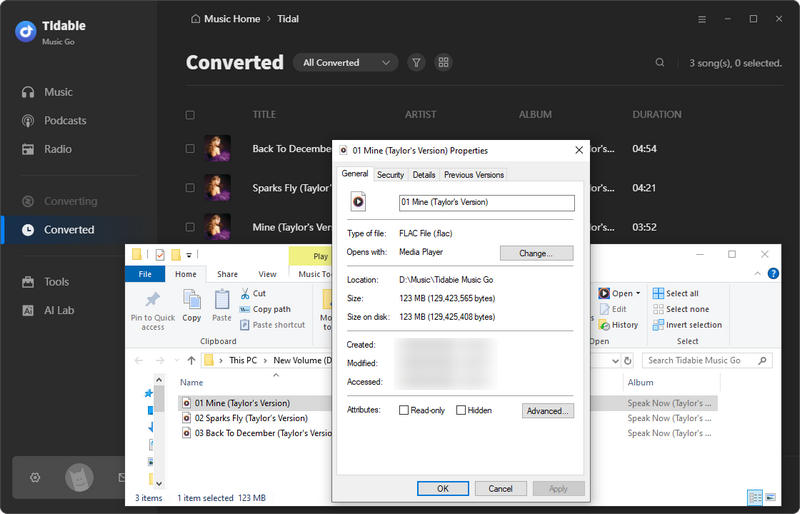Click Explorer up-one-level arrow
800x514 pixels.
(x=191, y=360)
